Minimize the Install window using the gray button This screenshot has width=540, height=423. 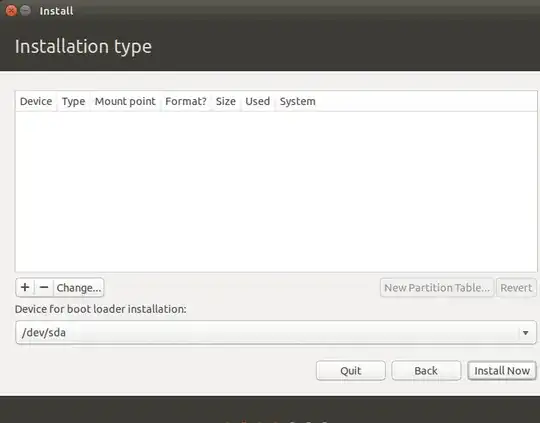(x=25, y=11)
